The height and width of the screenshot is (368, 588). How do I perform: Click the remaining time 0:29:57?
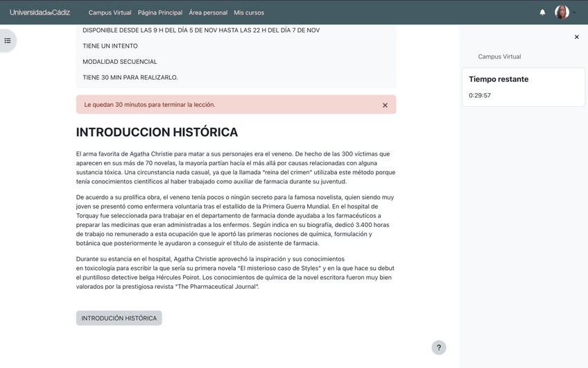pyautogui.click(x=480, y=95)
